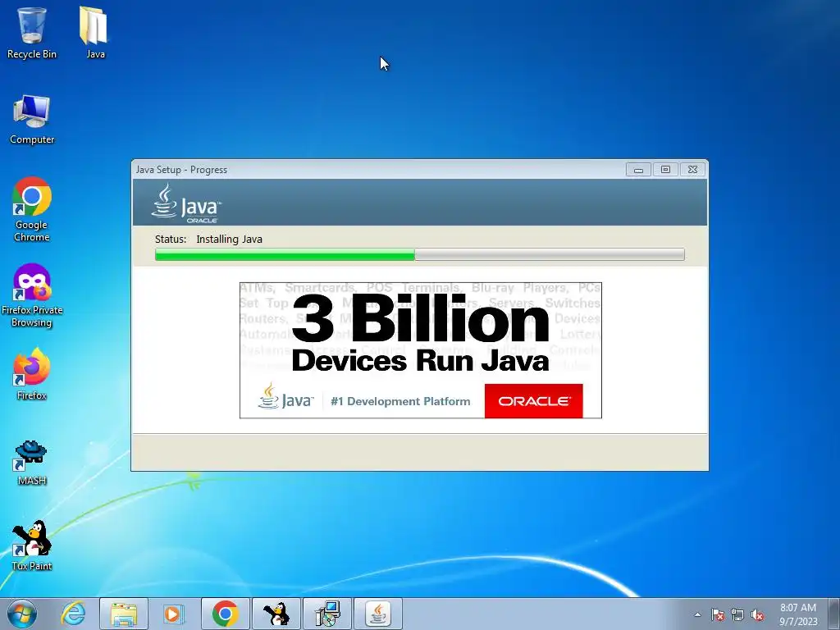This screenshot has width=840, height=630.
Task: Select the Computer desktop icon
Action: (32, 119)
